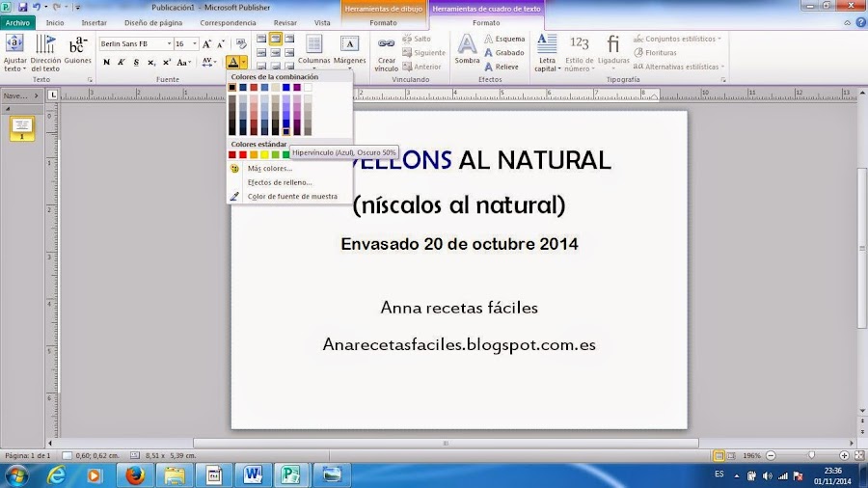Go to the Anterior linked text box
868x488 pixels.
pos(421,67)
